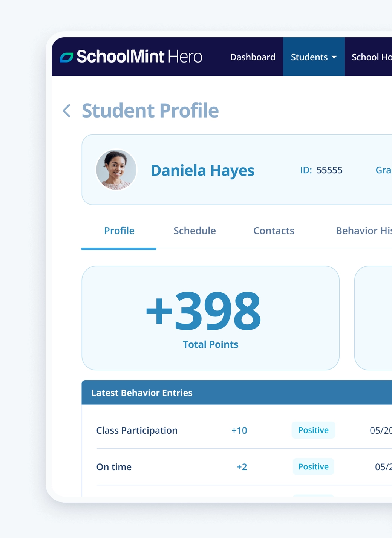Click the Latest Behavior Entries header
Viewport: 392px width, 538px height.
click(237, 393)
